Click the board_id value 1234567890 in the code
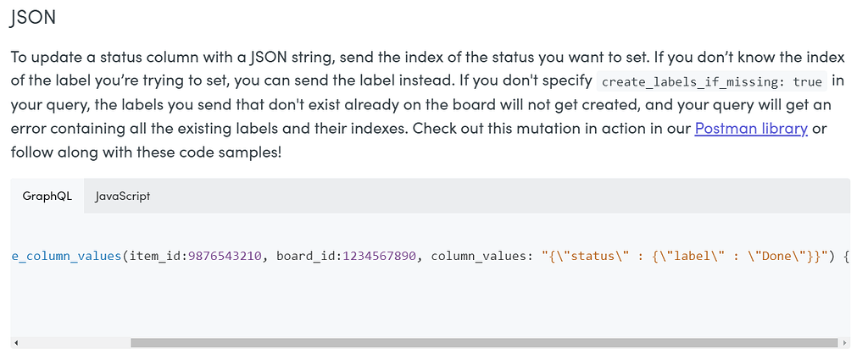The height and width of the screenshot is (360, 868). point(379,256)
